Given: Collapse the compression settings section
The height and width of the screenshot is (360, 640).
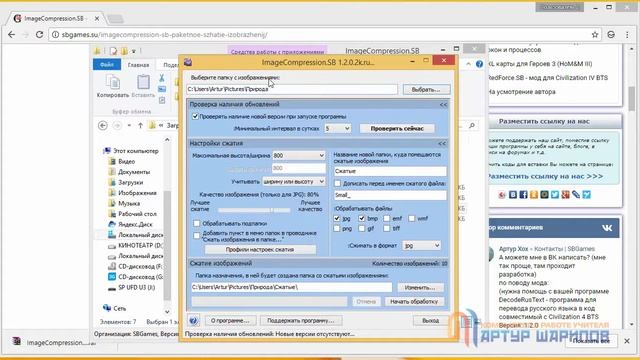Looking at the screenshot, I should tap(442, 144).
